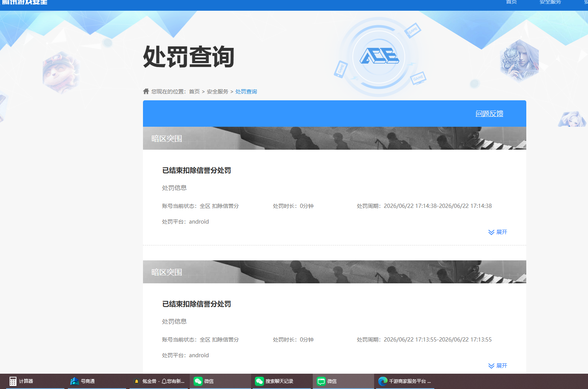Click the 处罚查询 page heading
588x389 pixels.
(189, 57)
